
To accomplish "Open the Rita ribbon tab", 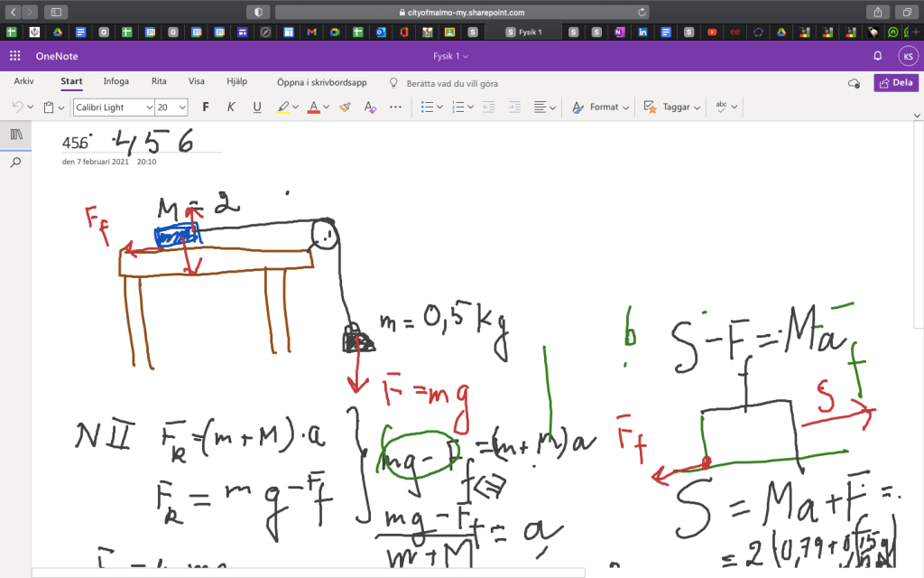I will (x=159, y=81).
